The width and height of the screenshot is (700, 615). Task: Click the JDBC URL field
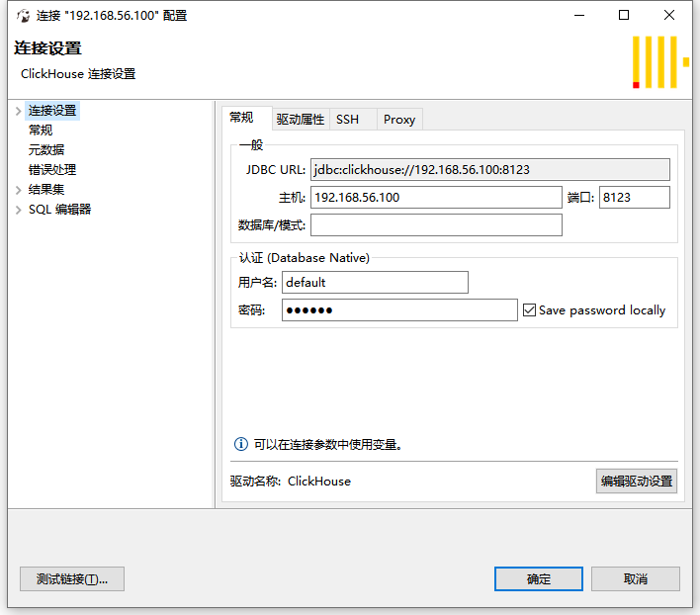[490, 170]
